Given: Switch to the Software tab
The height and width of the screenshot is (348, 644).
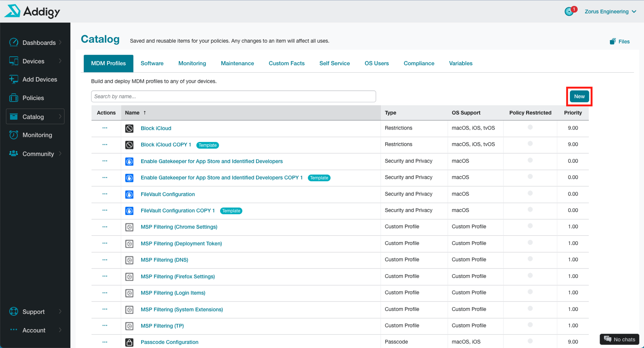Looking at the screenshot, I should 152,63.
